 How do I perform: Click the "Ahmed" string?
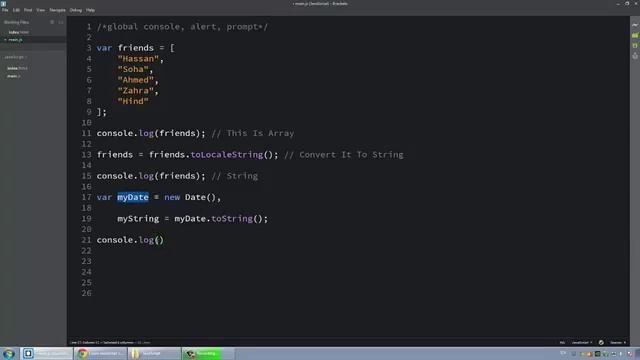pyautogui.click(x=136, y=80)
